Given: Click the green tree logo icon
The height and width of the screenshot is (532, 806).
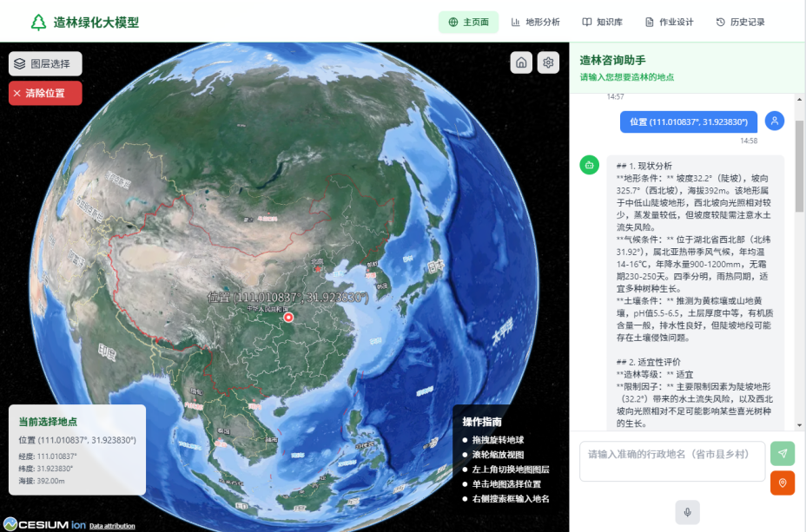Looking at the screenshot, I should [38, 22].
